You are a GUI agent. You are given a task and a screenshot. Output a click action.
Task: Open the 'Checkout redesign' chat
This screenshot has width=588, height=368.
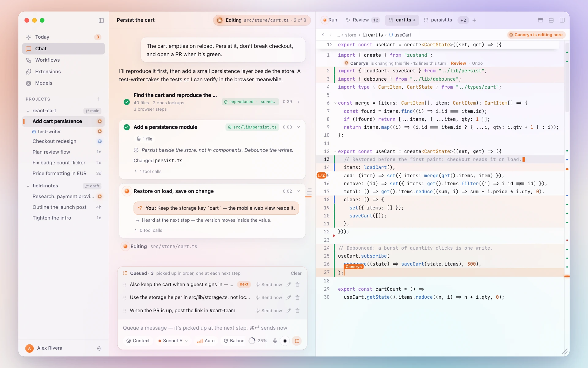coord(63,141)
